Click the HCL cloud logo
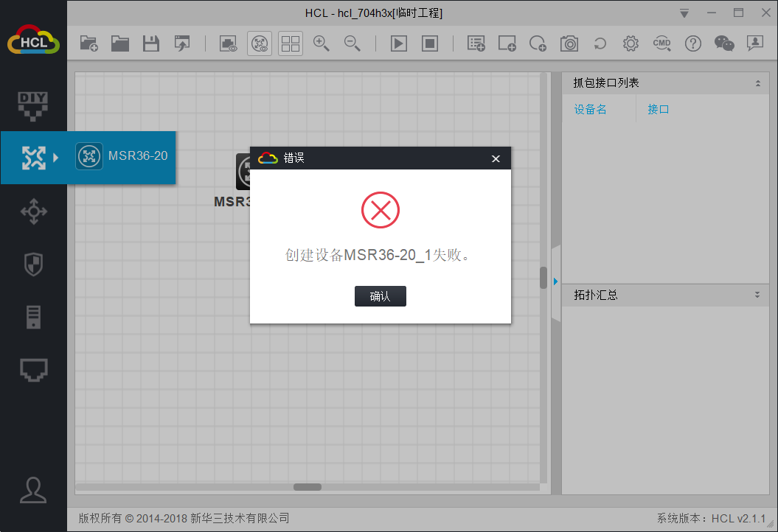 (x=33, y=40)
